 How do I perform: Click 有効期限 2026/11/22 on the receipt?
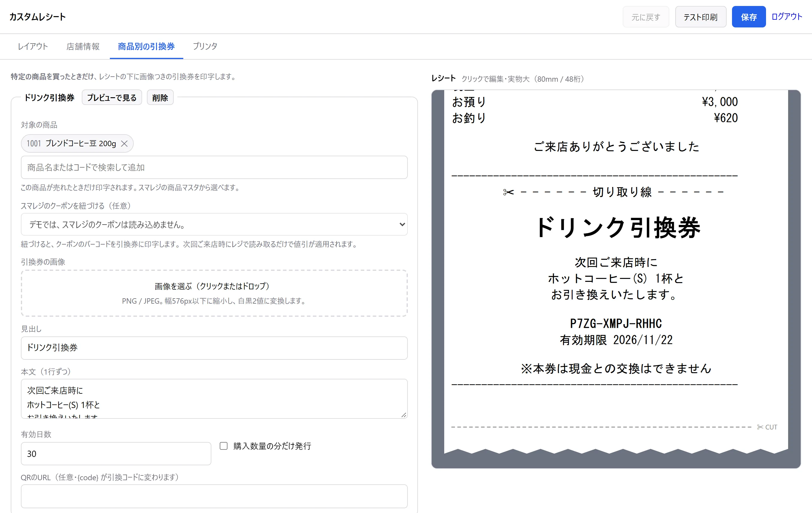click(616, 340)
